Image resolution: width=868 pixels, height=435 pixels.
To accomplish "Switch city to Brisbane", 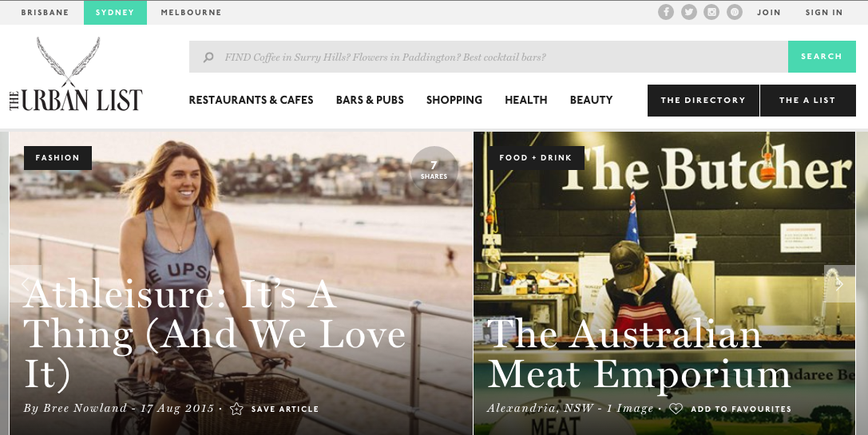I will (45, 12).
